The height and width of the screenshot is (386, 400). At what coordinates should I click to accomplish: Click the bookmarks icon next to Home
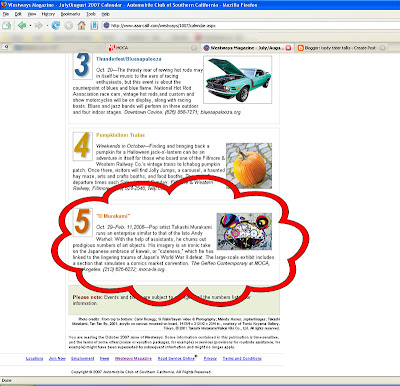point(94,25)
